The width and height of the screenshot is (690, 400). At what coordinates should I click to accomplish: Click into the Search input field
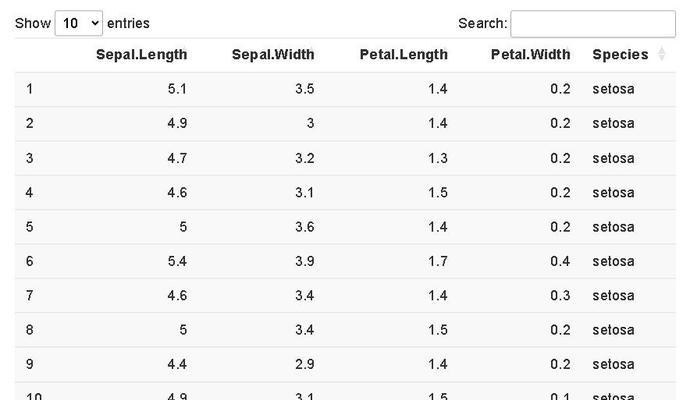593,24
